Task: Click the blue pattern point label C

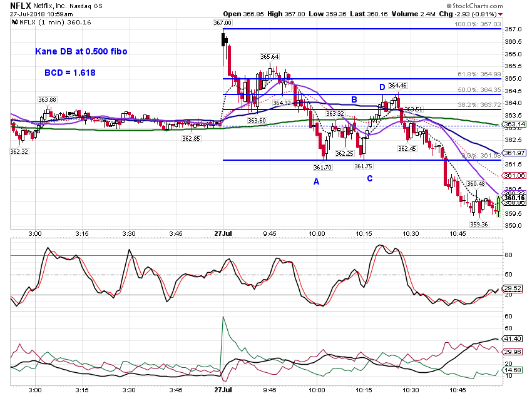Action: coord(370,178)
